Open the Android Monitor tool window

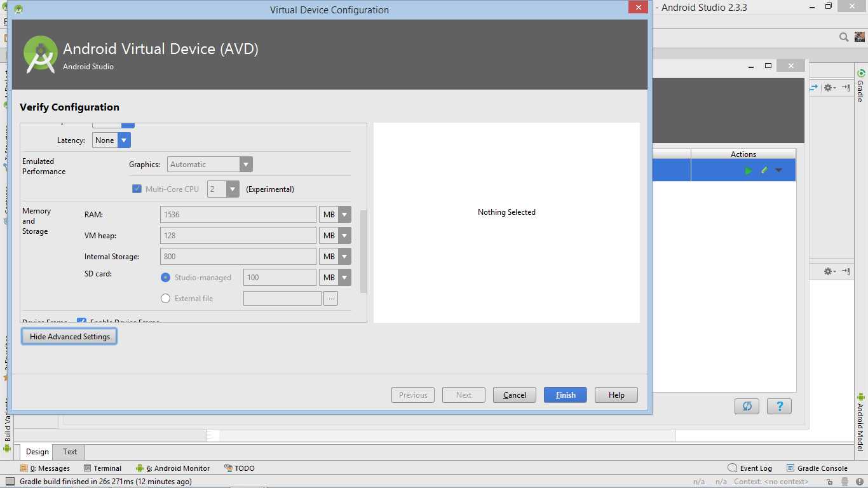coord(173,468)
